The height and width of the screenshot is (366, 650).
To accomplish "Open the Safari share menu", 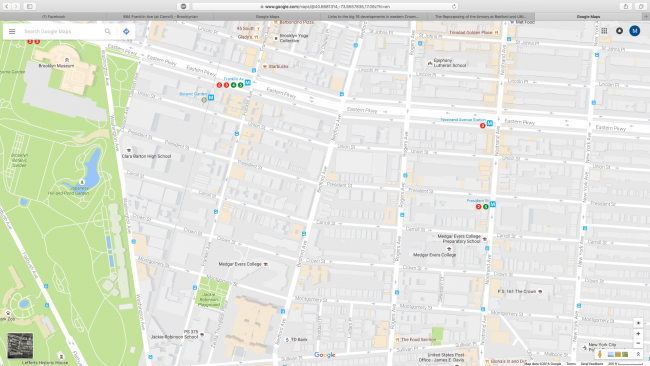I will click(626, 6).
